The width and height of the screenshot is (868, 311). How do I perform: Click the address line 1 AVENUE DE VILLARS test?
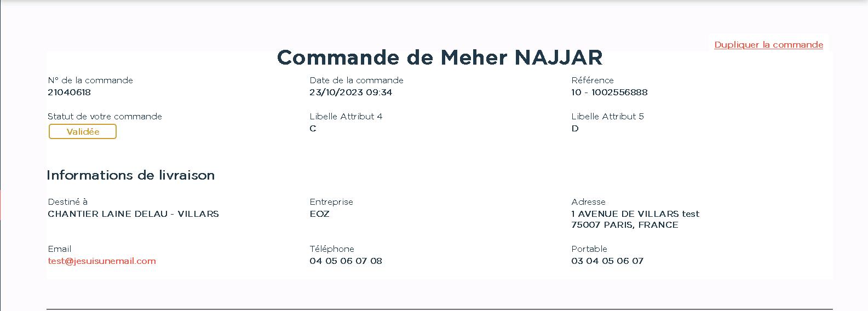tap(635, 214)
